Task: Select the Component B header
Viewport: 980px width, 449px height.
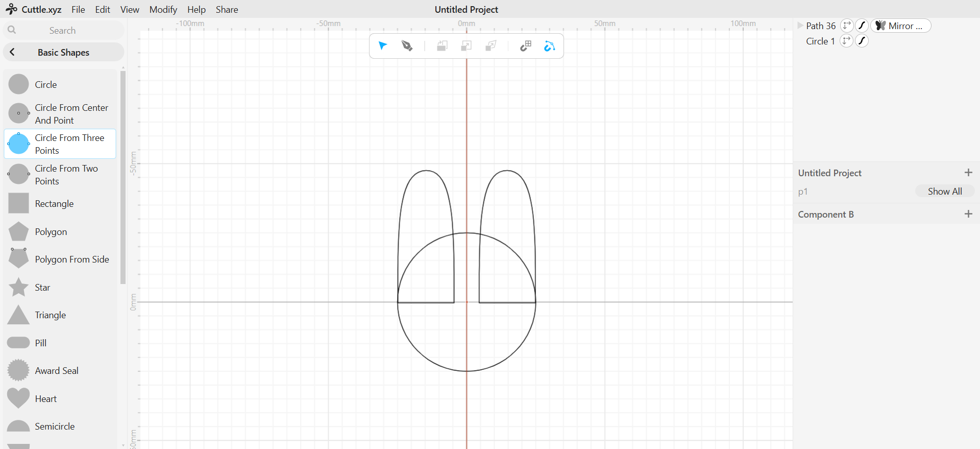Action: [x=826, y=214]
